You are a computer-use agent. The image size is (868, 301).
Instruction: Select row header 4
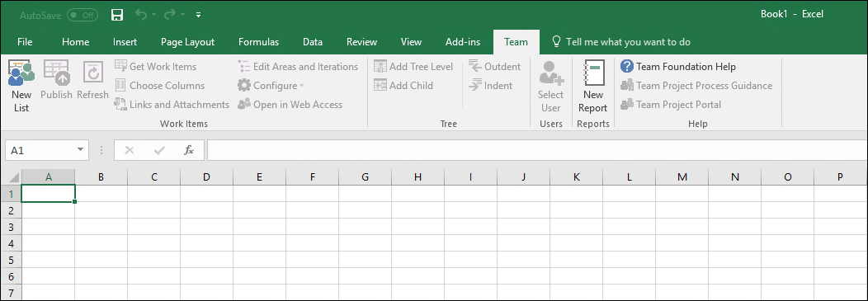[11, 243]
